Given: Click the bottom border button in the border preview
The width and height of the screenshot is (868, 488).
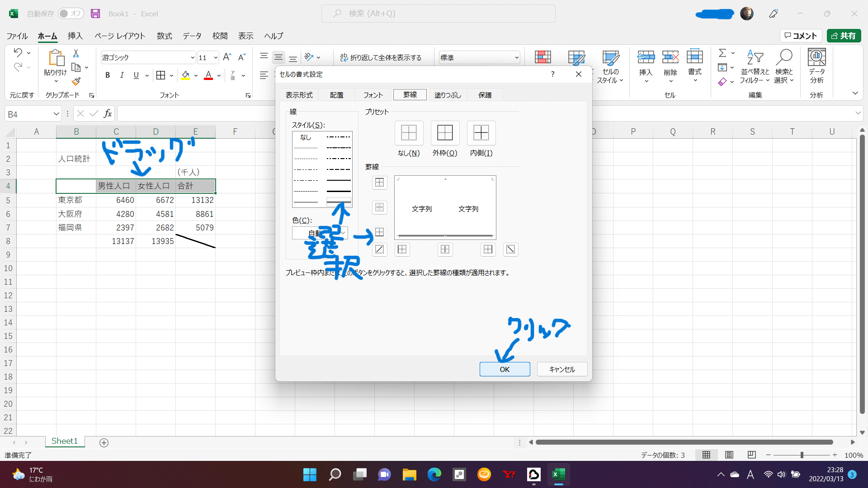Looking at the screenshot, I should click(379, 232).
